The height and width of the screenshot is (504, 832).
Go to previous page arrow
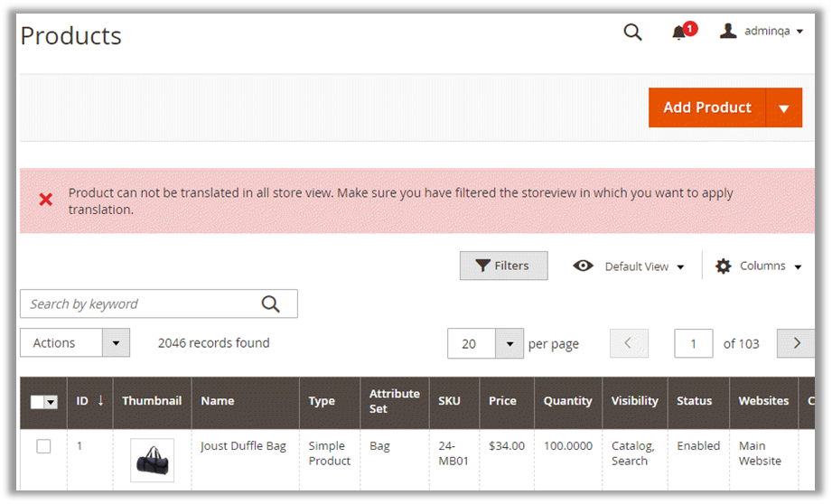coord(629,343)
